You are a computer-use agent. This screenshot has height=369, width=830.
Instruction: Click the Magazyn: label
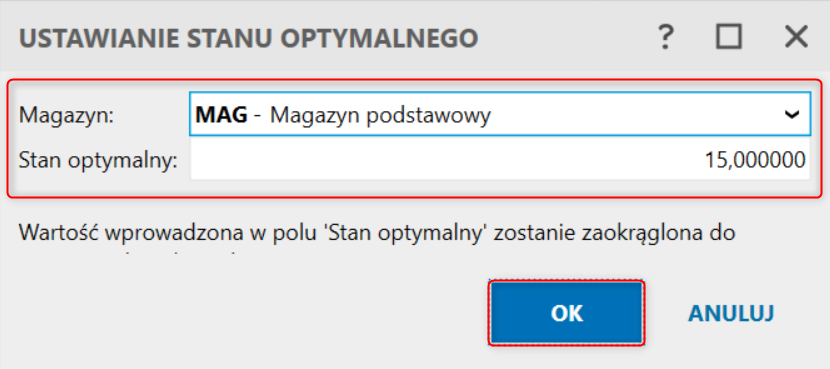[x=66, y=115]
